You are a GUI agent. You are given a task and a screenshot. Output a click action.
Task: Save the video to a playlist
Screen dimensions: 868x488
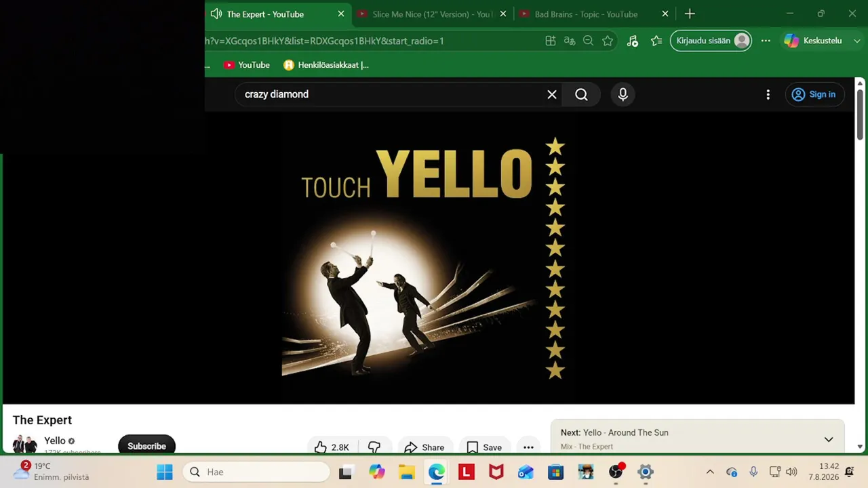pyautogui.click(x=484, y=447)
